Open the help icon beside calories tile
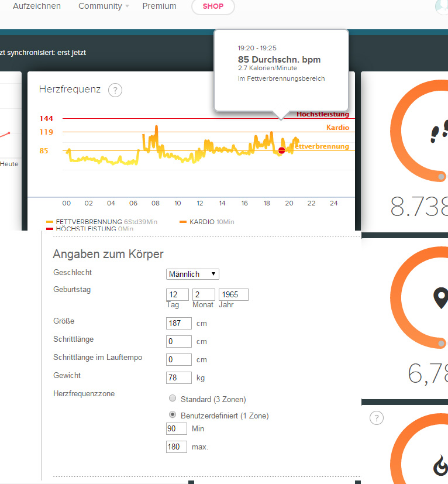This screenshot has height=484, width=448. click(377, 418)
